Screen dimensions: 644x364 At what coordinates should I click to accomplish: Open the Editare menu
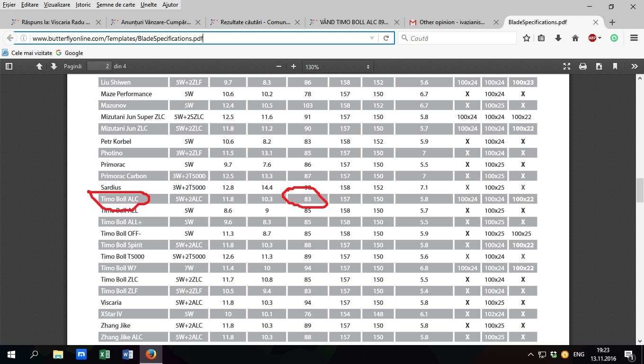[30, 5]
